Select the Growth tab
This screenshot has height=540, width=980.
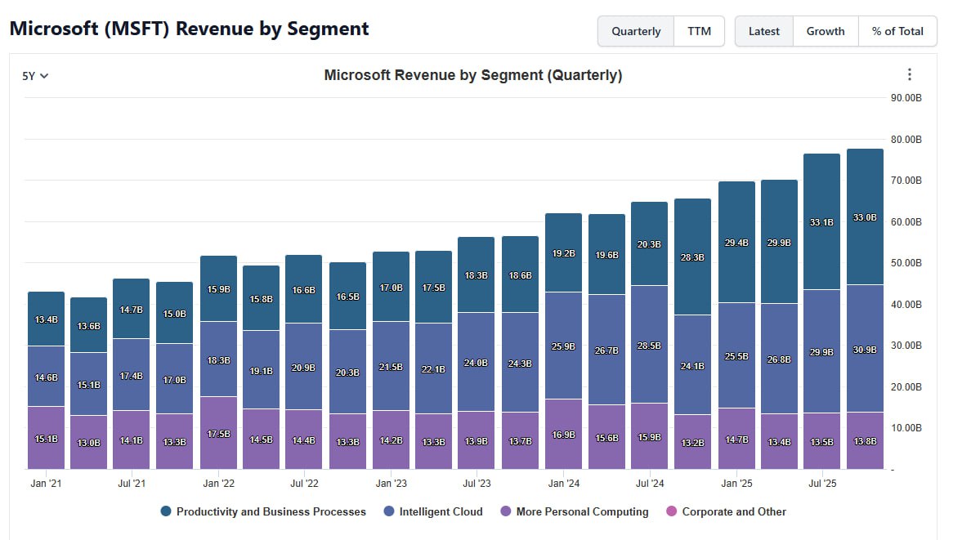pyautogui.click(x=826, y=31)
